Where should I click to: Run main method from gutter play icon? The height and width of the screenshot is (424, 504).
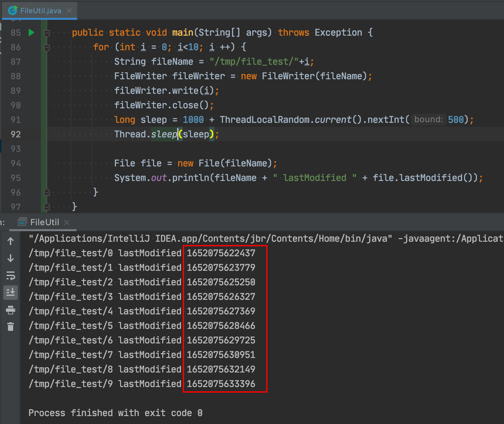31,32
